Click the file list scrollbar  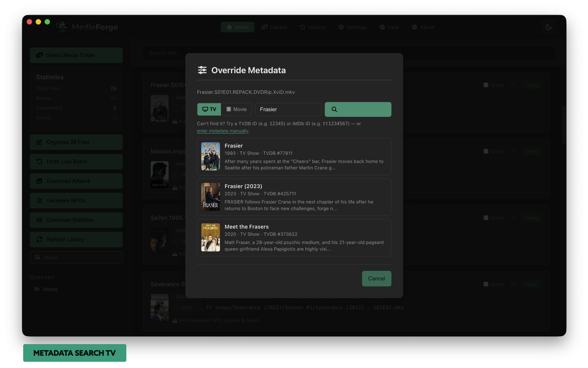[x=563, y=124]
